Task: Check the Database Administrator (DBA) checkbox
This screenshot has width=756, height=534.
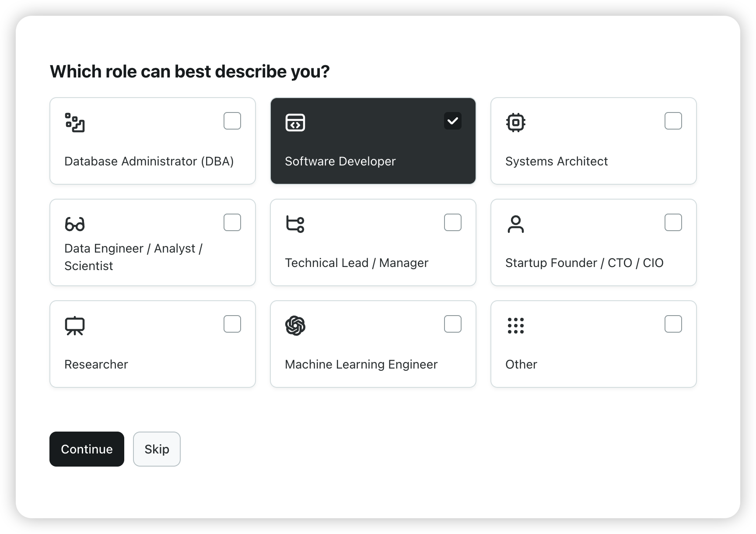Action: pos(232,121)
